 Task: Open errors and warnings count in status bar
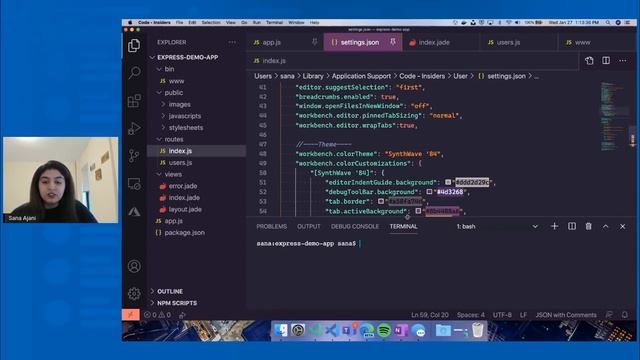click(x=157, y=315)
